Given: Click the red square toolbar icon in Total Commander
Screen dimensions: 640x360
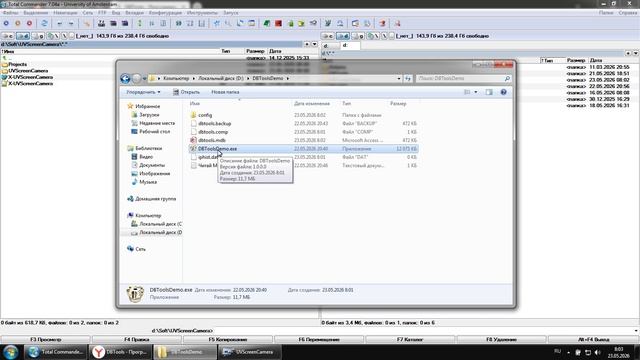Looking at the screenshot, I should [278, 24].
